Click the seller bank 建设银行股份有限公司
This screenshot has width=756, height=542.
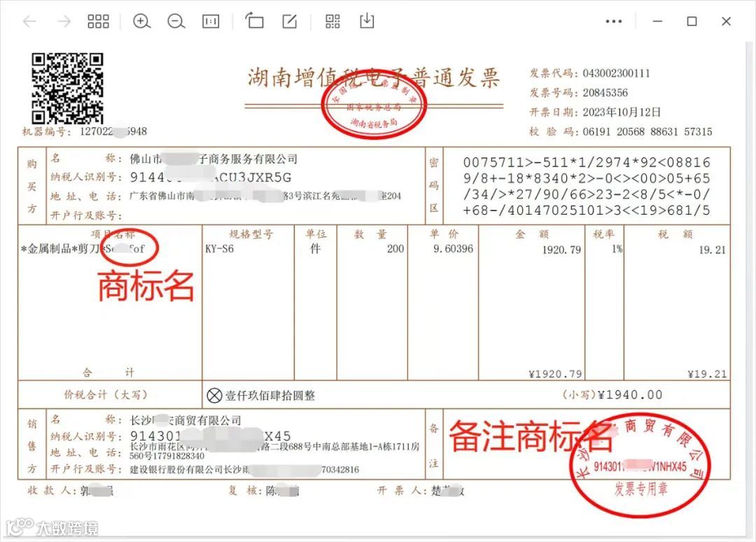tap(176, 469)
